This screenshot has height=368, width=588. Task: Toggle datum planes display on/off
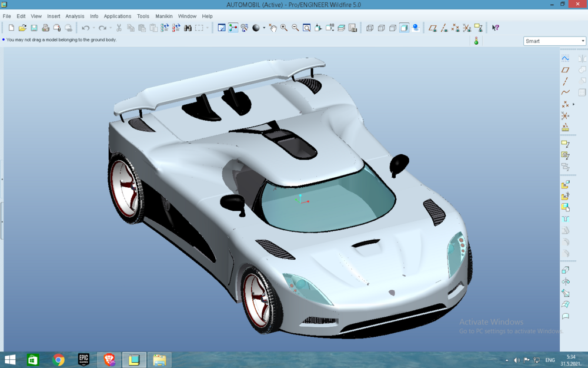[x=433, y=28]
